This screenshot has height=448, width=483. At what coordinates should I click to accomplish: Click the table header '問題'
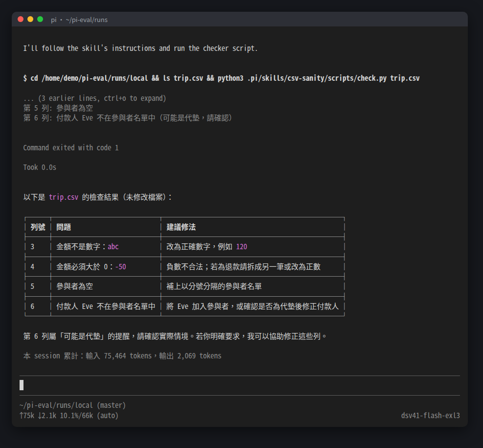pos(64,227)
